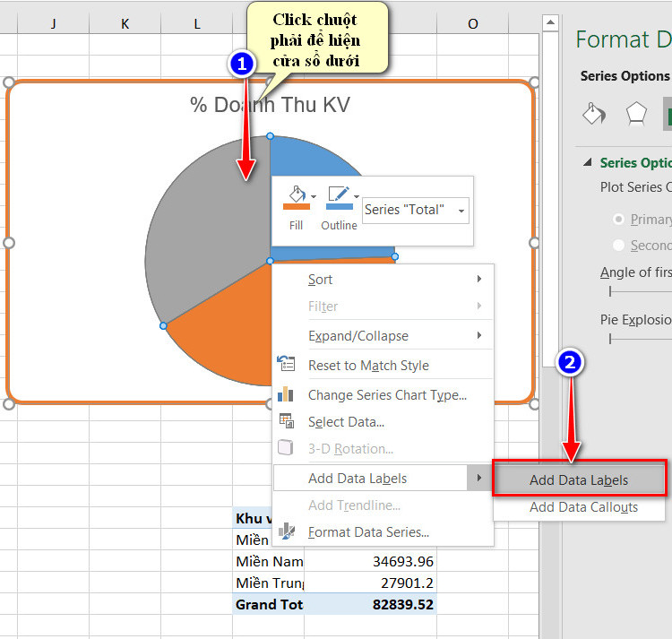Select the gray pie slice
672x639 pixels.
[206, 240]
